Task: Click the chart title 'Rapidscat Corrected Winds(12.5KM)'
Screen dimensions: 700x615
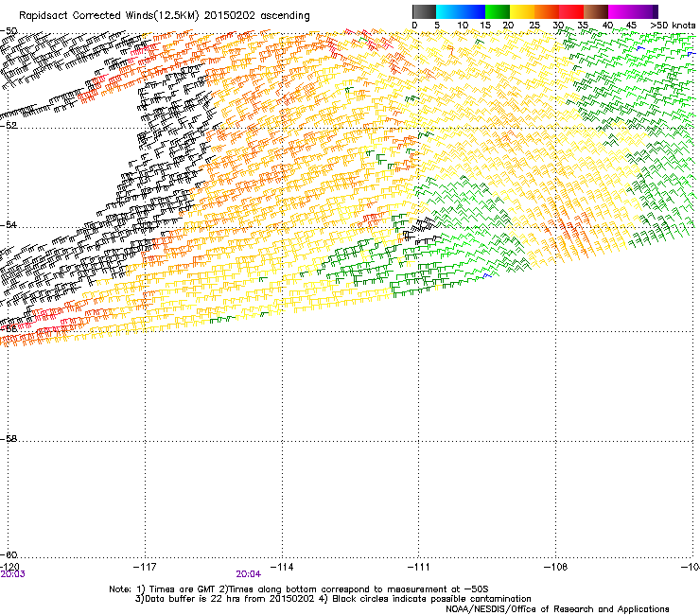Action: tap(109, 16)
